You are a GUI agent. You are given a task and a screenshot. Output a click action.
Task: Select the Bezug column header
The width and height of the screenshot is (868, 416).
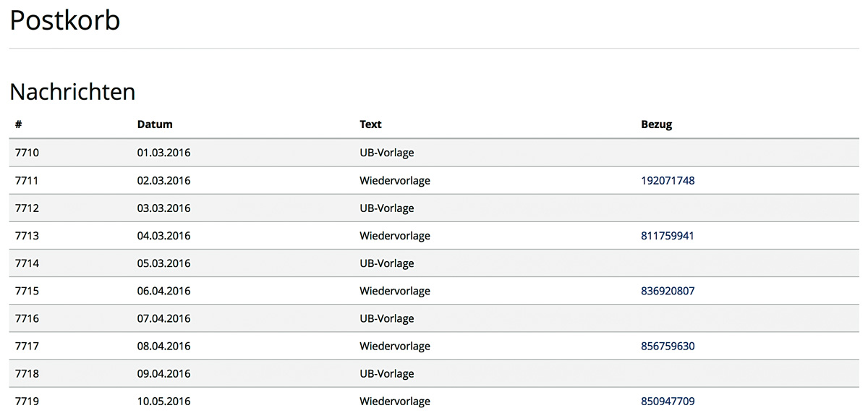[656, 124]
